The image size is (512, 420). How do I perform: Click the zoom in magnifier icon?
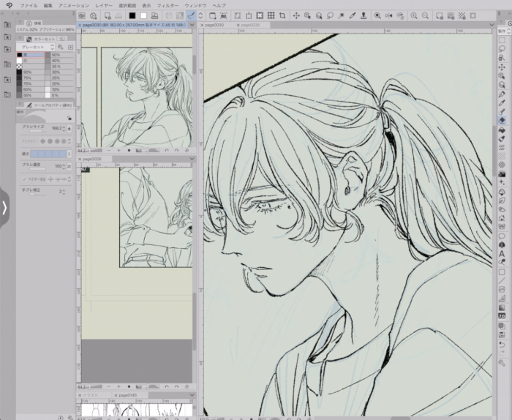pos(414,15)
